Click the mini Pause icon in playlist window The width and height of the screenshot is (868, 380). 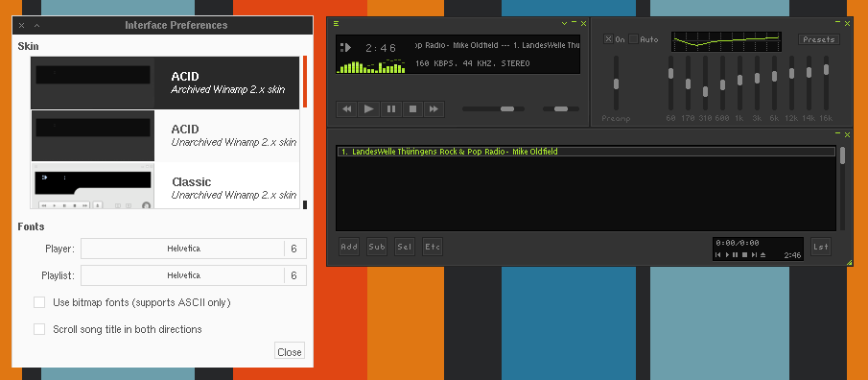pos(736,255)
